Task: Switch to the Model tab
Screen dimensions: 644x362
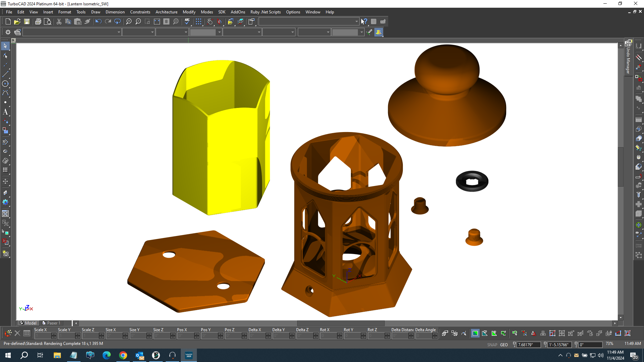Action: tap(29, 323)
